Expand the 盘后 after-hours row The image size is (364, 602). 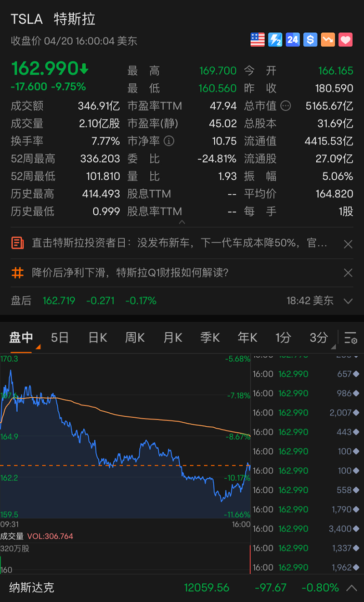(349, 301)
